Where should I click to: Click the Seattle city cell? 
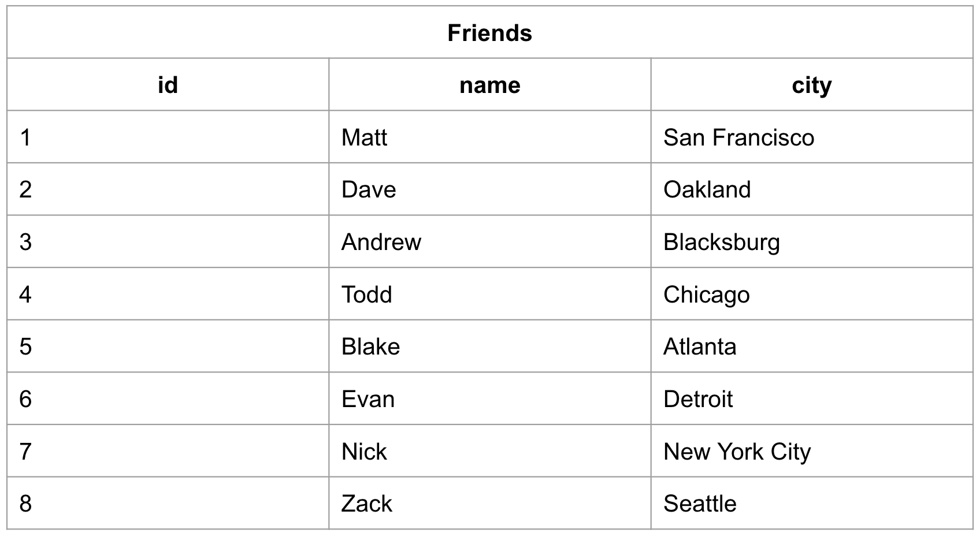point(700,504)
